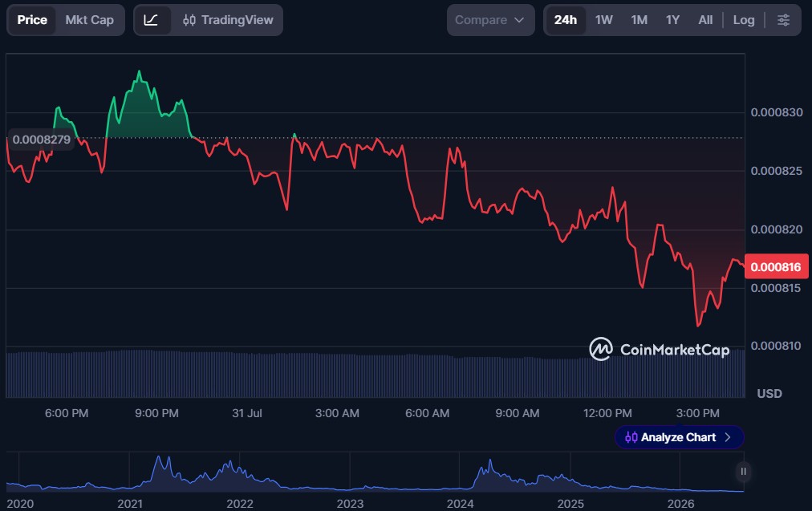Click the 6:00 AM time label

click(427, 413)
